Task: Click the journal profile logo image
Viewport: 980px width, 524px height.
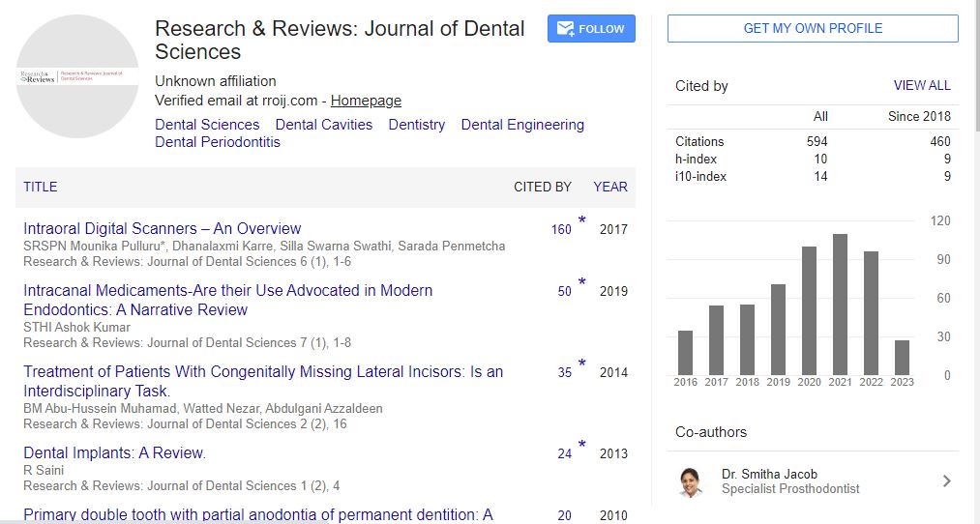Action: 77,76
